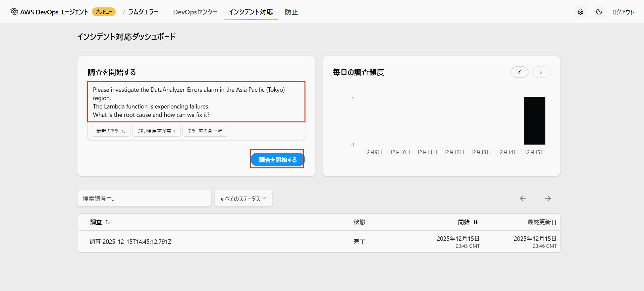Click the AWS DevOps agent logo icon
Screen dimensions: 644x291
pyautogui.click(x=14, y=12)
